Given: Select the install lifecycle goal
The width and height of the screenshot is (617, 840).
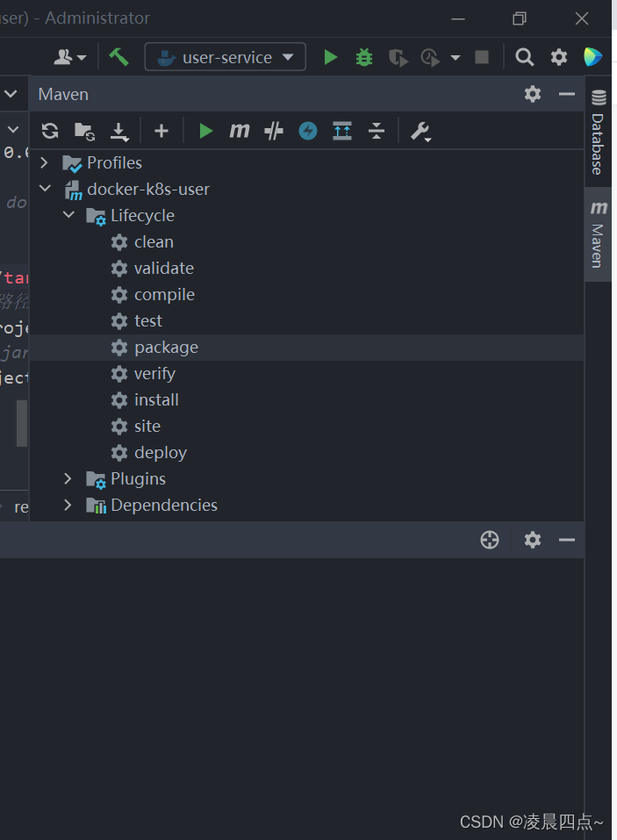Looking at the screenshot, I should (156, 400).
